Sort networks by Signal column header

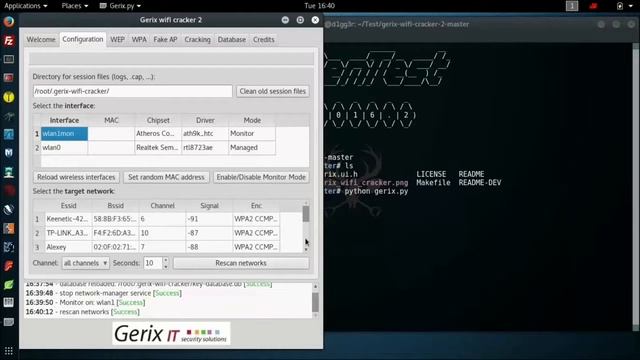[x=209, y=206]
